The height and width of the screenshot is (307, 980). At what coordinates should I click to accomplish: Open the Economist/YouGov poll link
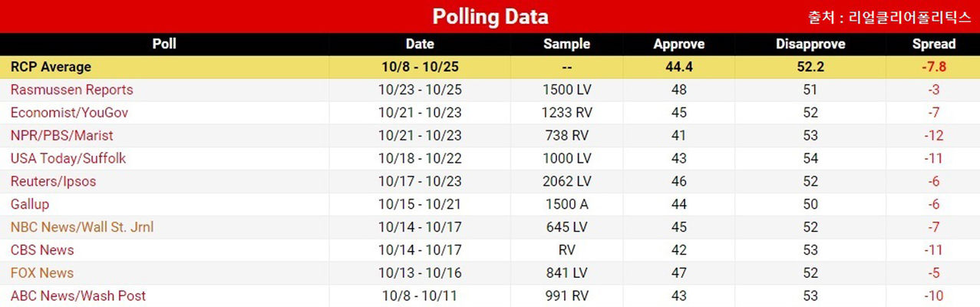pos(69,113)
